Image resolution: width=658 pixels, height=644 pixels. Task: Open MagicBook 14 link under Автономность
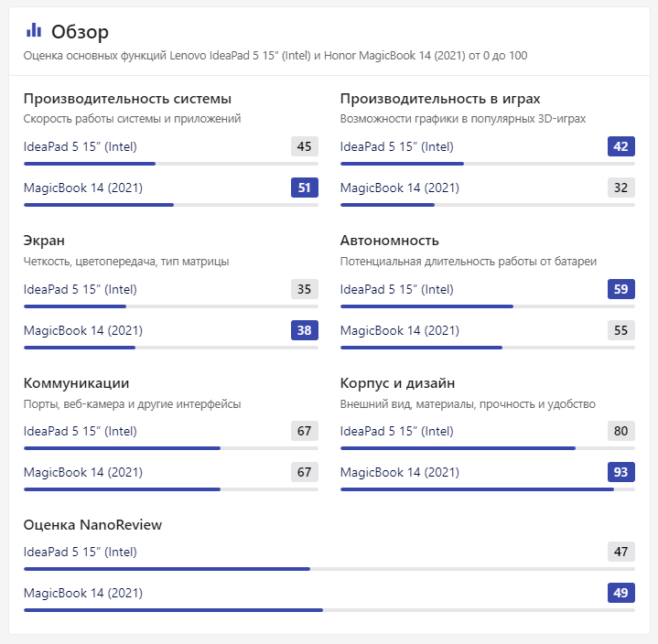pyautogui.click(x=400, y=330)
